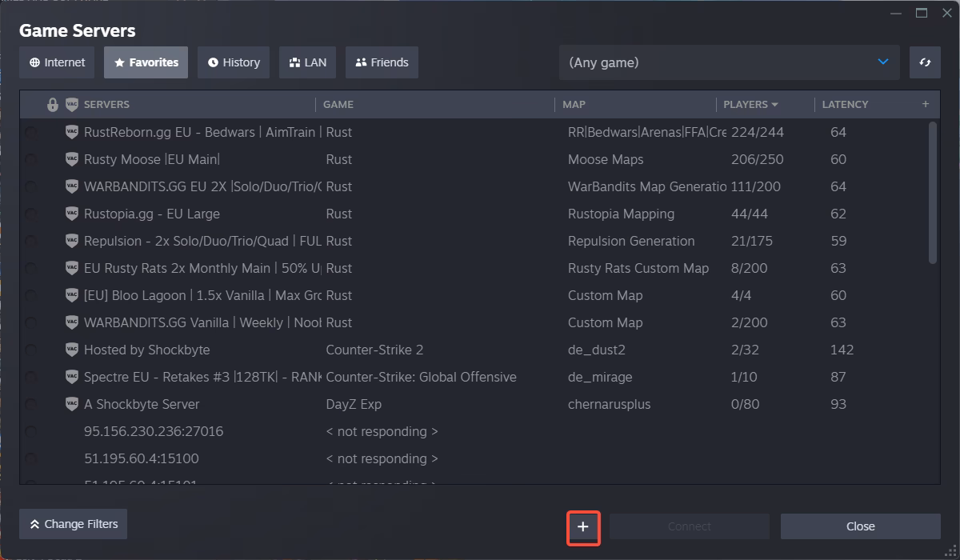Image resolution: width=960 pixels, height=560 pixels.
Task: Click VAC icon beside EU Rusty Rats server
Action: [x=71, y=268]
